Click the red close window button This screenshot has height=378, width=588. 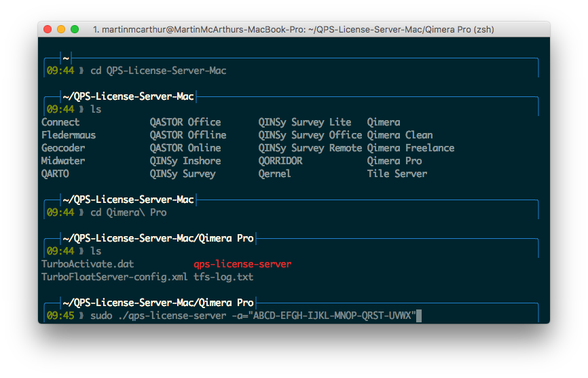coord(48,29)
